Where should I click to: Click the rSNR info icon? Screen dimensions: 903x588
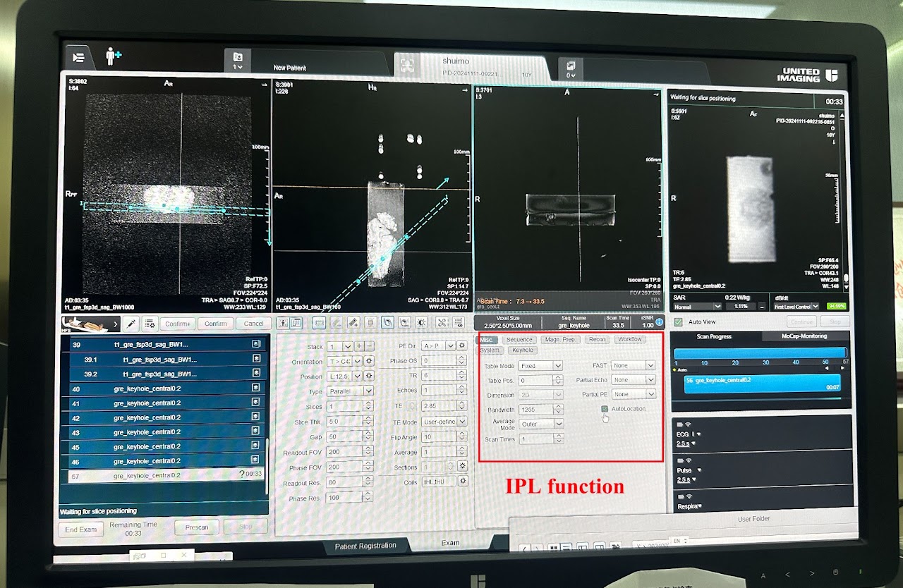click(x=659, y=322)
